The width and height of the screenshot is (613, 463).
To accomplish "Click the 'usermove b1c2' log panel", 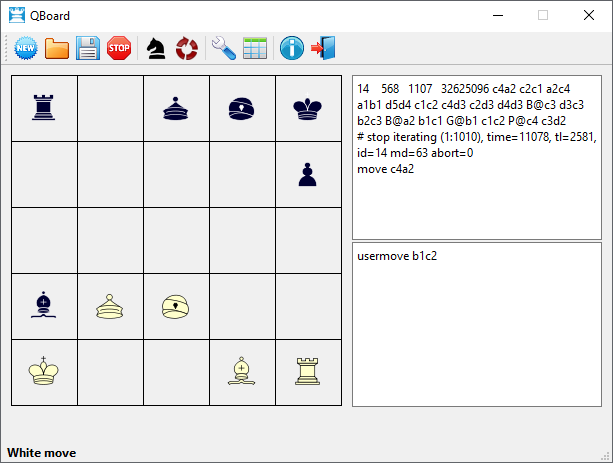I will tap(477, 325).
